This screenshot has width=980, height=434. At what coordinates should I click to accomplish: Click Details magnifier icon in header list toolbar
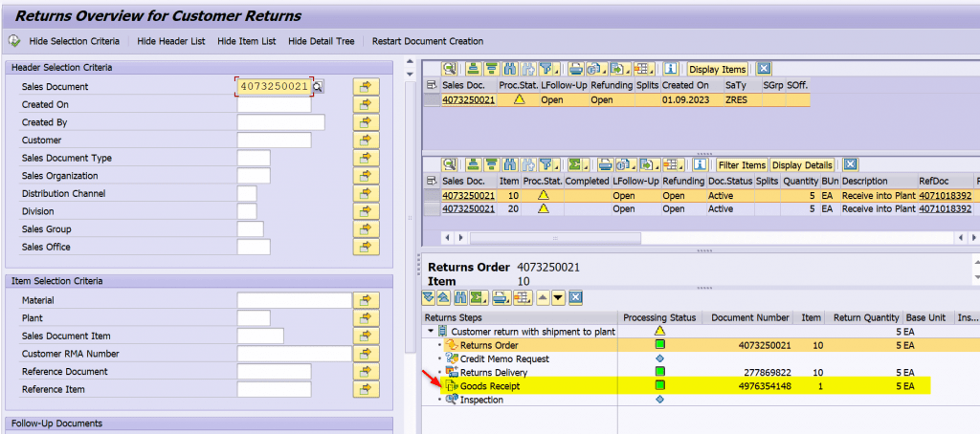pyautogui.click(x=449, y=69)
